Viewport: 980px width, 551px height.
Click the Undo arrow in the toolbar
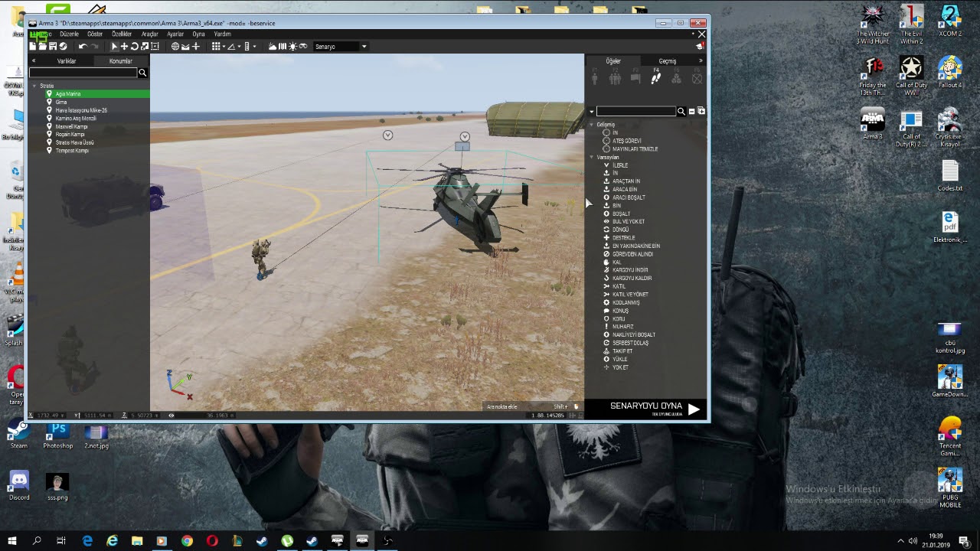[83, 47]
